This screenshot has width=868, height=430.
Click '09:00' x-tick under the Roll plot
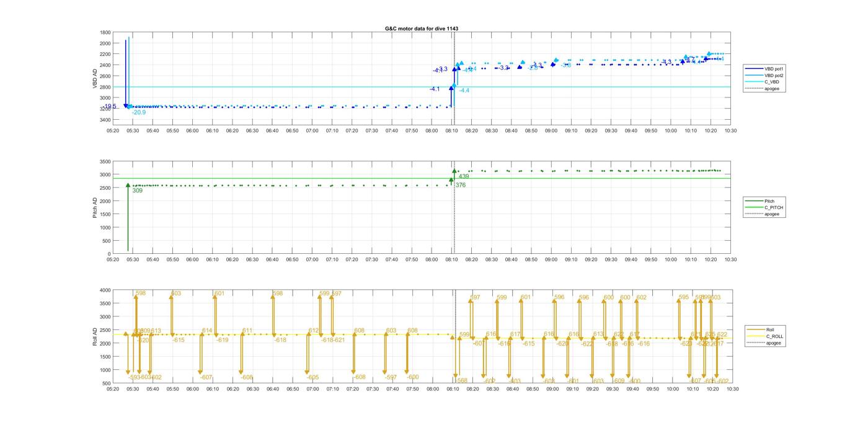[x=552, y=389]
